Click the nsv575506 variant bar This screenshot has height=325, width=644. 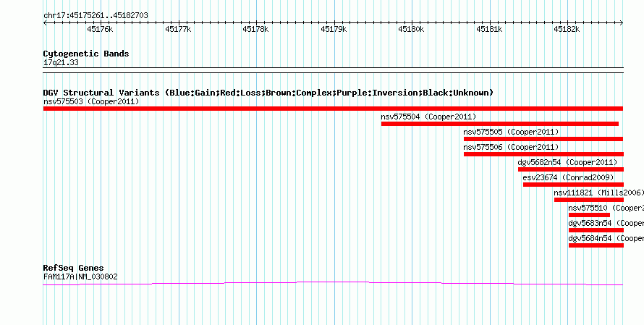[543, 154]
